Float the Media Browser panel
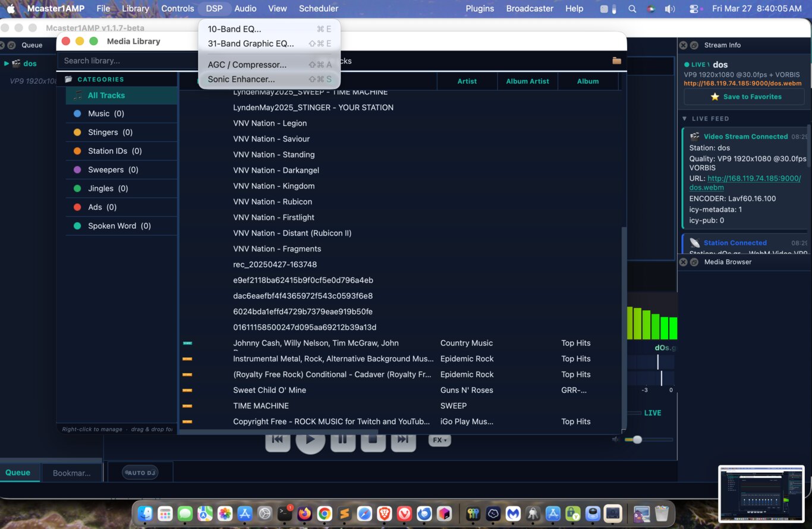Viewport: 812px width, 529px height. [x=694, y=262]
